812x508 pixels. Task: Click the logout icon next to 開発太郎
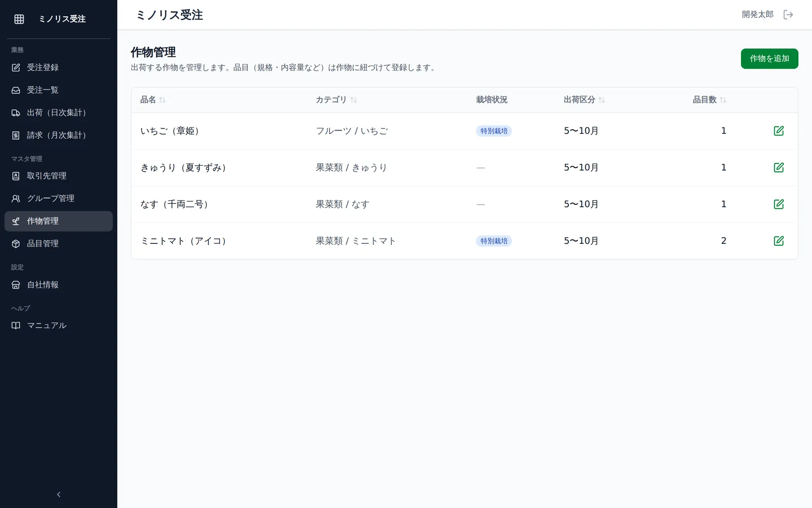(x=788, y=15)
